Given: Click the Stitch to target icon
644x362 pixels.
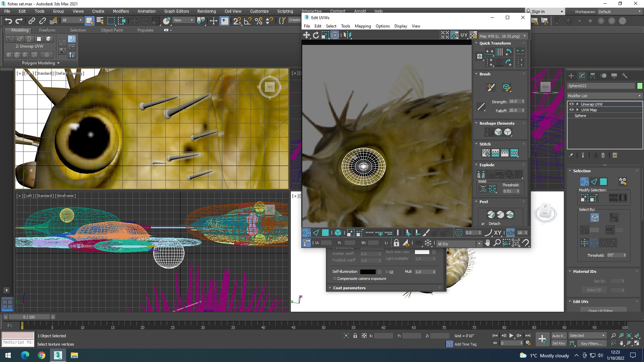Looking at the screenshot, I should coord(486,153).
